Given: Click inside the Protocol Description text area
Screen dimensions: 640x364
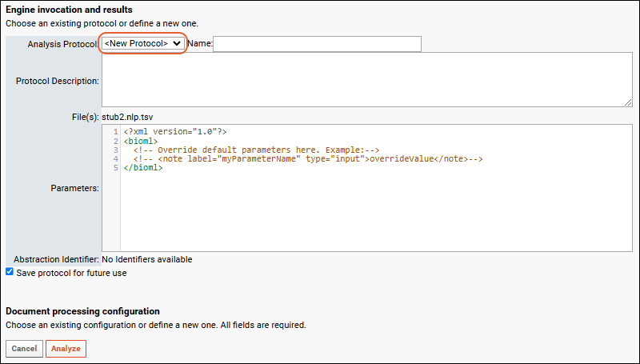Looking at the screenshot, I should [366, 81].
